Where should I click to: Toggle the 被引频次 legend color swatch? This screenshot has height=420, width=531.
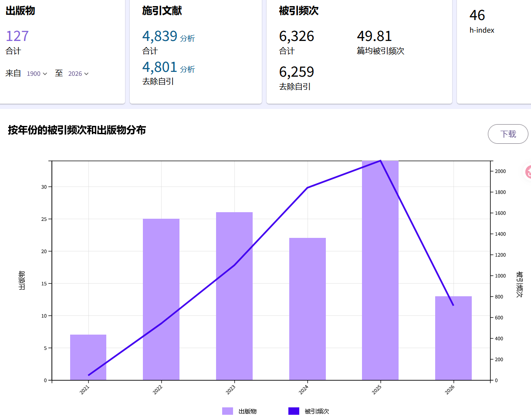(294, 411)
